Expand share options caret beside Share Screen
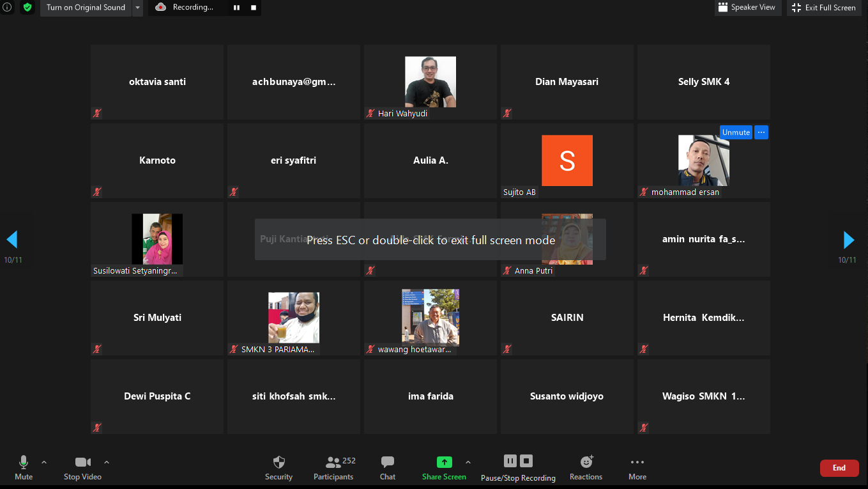Image resolution: width=868 pixels, height=489 pixels. click(468, 462)
